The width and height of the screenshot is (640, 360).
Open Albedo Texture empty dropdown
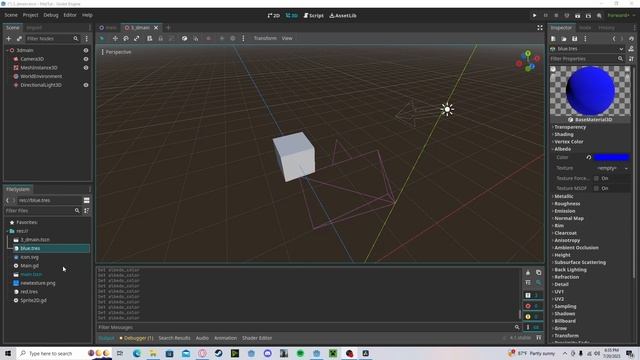click(611, 168)
